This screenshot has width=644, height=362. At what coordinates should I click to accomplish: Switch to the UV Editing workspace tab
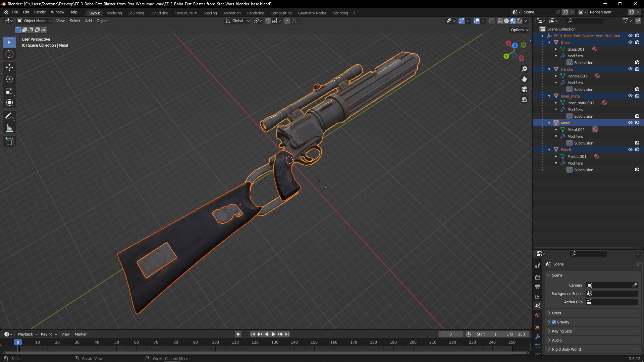tap(159, 13)
